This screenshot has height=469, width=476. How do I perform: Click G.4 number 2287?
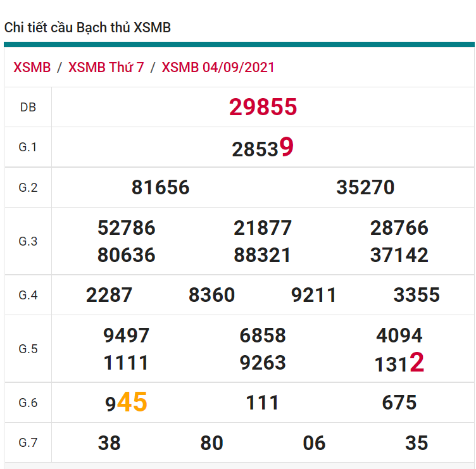tap(109, 295)
